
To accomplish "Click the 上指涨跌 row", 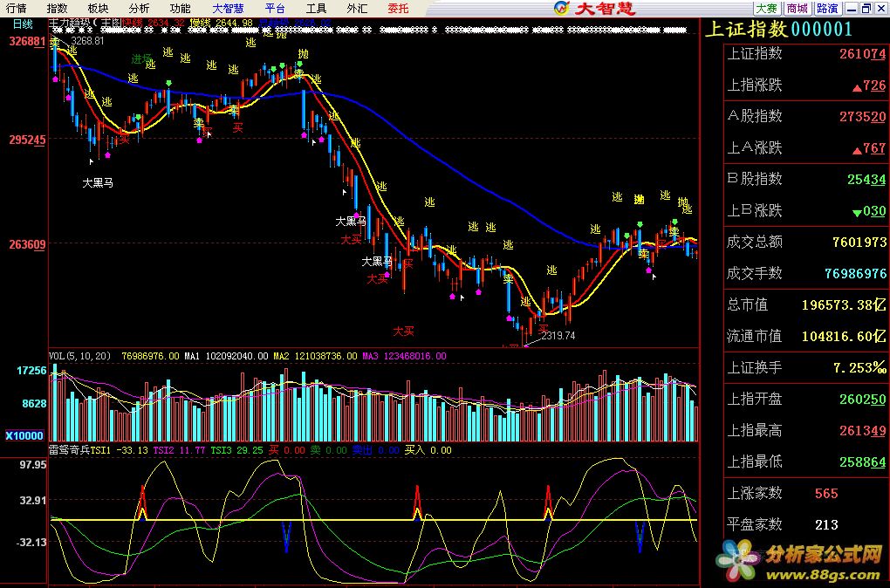I will coord(806,85).
